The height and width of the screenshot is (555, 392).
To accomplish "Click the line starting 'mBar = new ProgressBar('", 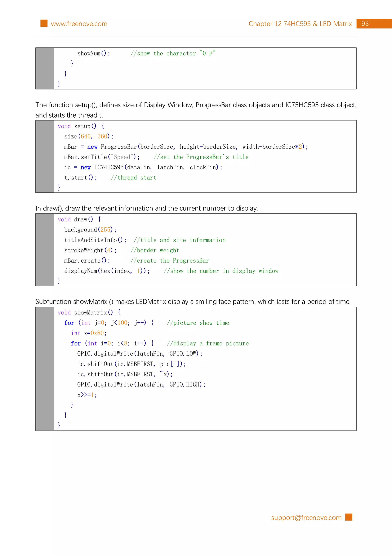I will click(x=186, y=147).
